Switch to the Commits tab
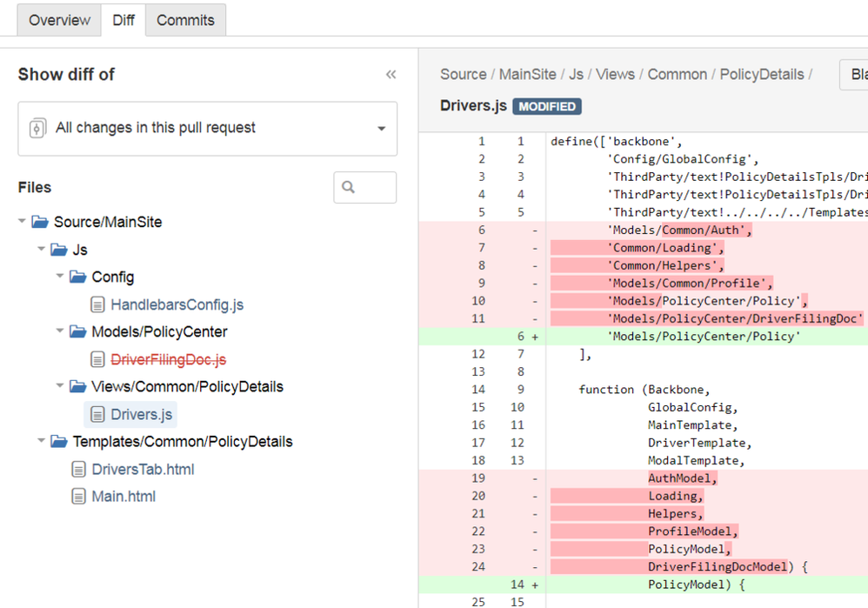The height and width of the screenshot is (608, 868). click(185, 21)
